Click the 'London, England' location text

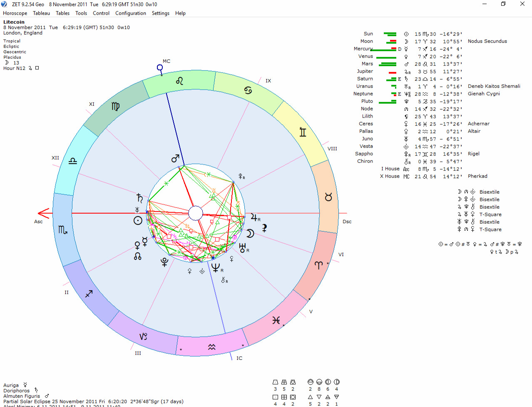[23, 33]
